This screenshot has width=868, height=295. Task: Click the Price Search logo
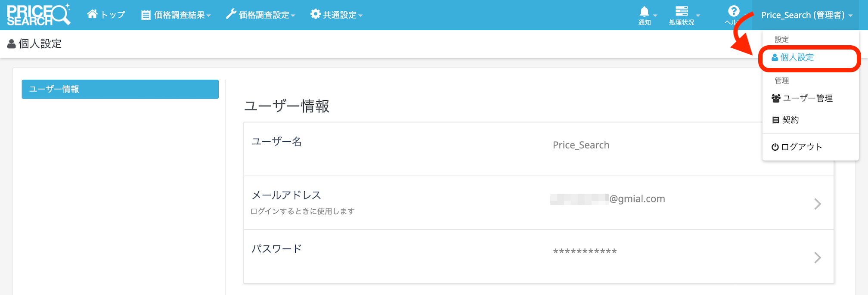point(38,15)
